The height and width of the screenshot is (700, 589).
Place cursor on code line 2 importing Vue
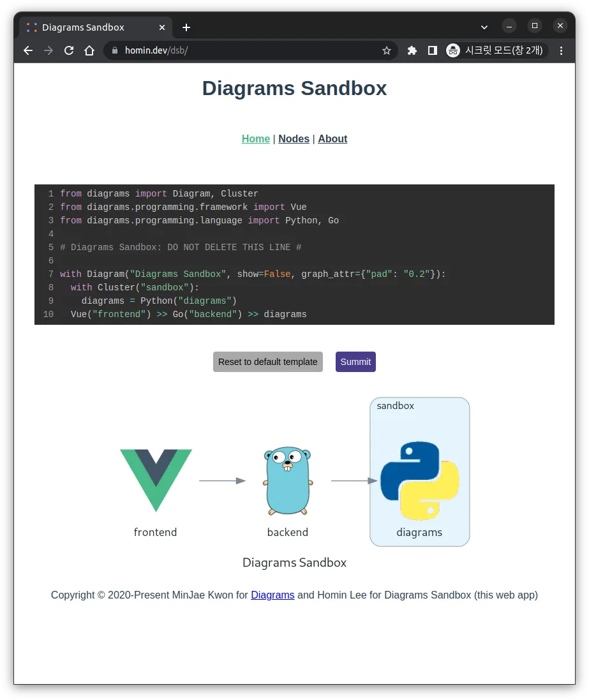point(183,207)
